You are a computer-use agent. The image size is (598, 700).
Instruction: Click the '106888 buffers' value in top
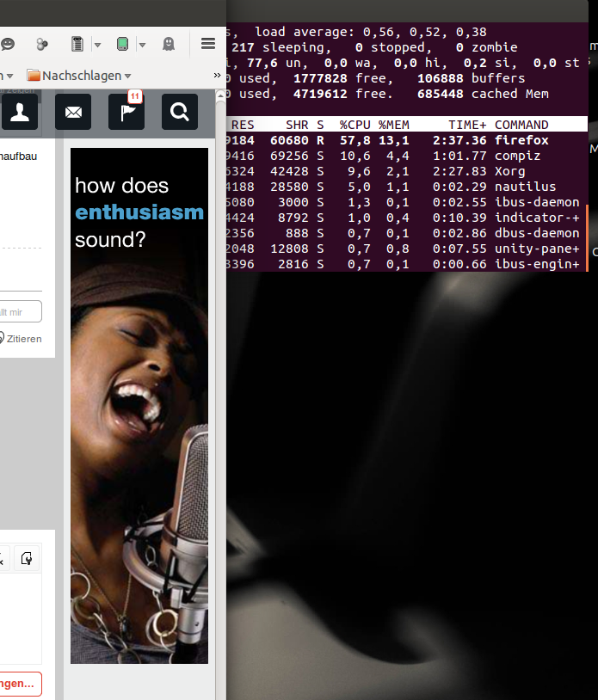pos(472,78)
